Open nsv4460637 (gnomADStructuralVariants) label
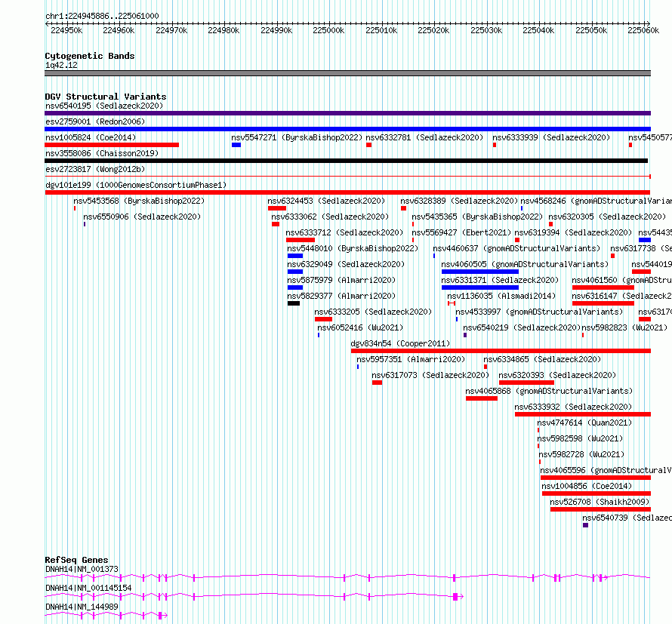The image size is (672, 624). point(516,248)
